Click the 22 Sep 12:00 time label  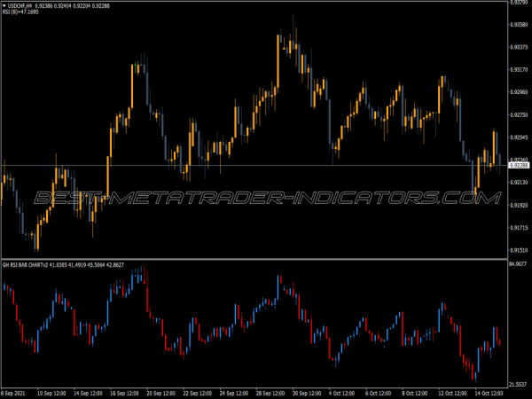198,393
